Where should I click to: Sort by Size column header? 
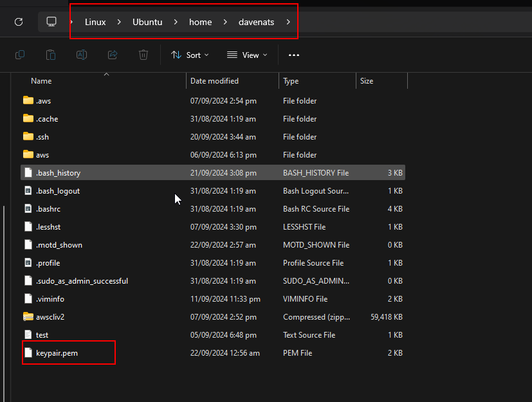pos(367,81)
